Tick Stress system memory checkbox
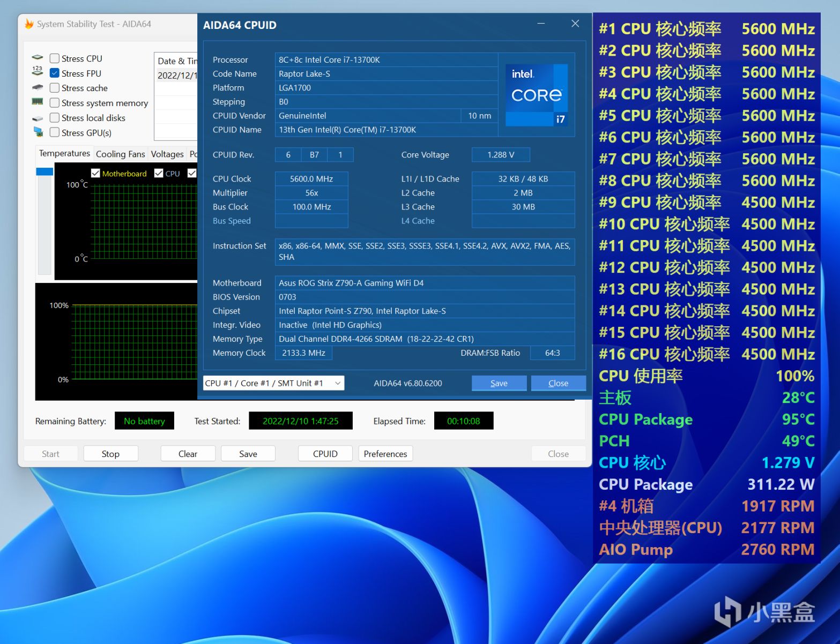 tap(54, 103)
